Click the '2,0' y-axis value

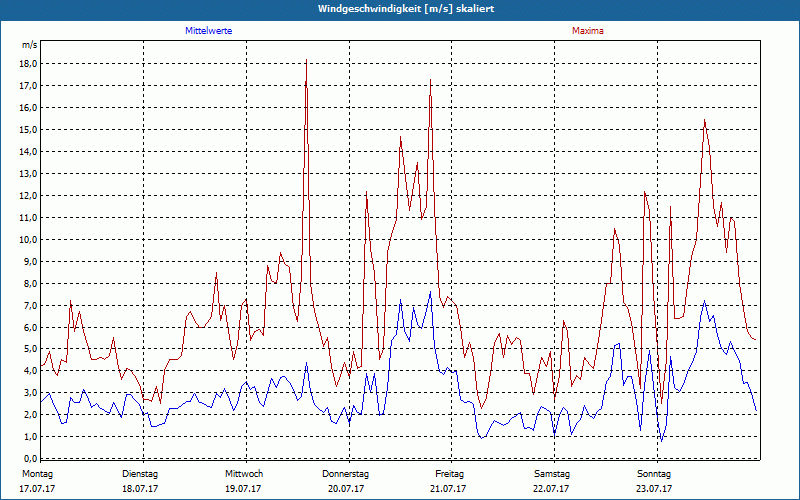click(x=30, y=415)
